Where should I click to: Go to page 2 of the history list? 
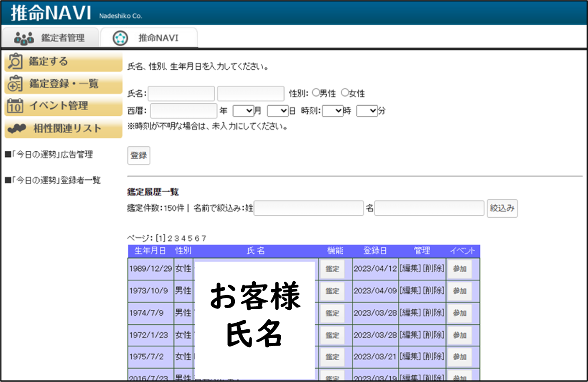170,238
